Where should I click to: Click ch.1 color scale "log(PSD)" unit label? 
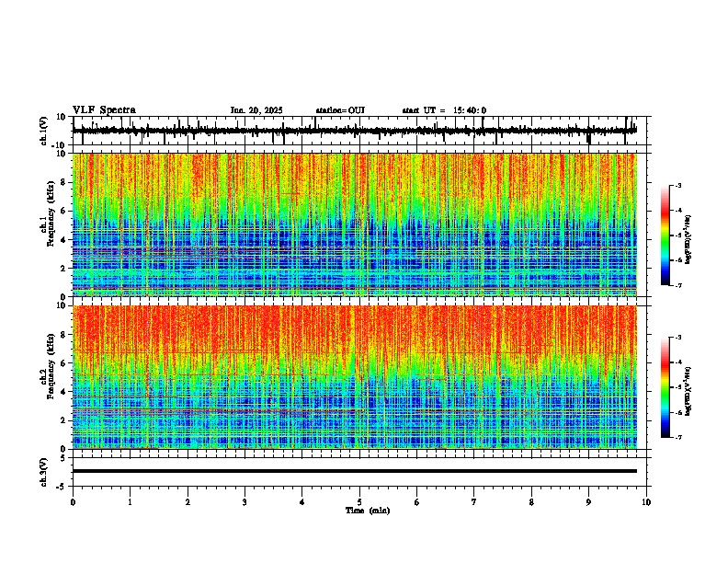coord(688,239)
